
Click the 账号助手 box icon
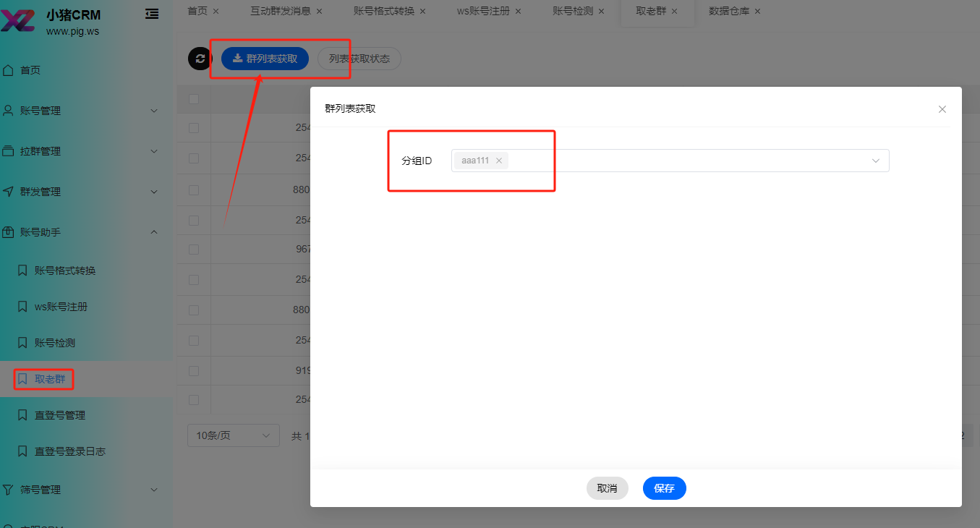click(9, 232)
